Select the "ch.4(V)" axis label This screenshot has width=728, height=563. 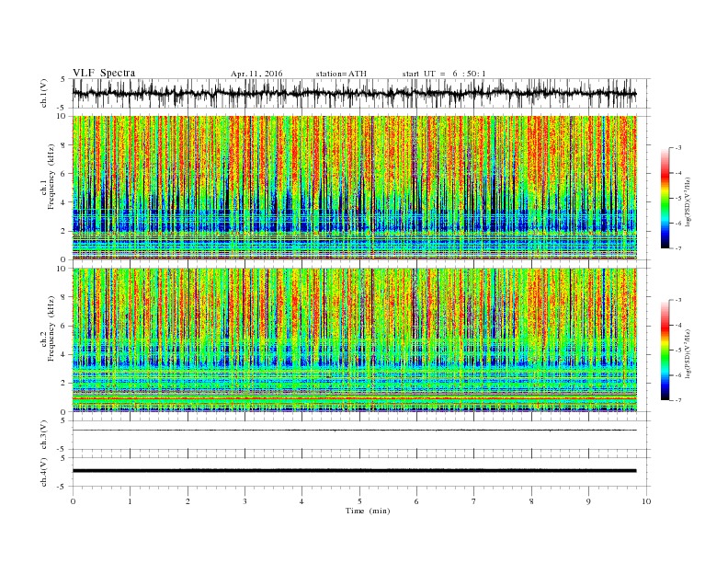pos(44,472)
